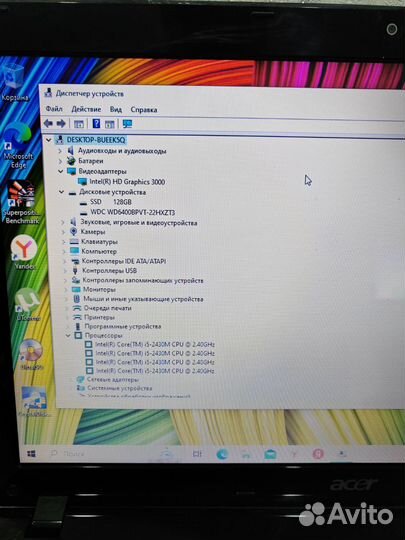405x540 pixels.
Task: Collapse the DESKTOP-BUEEKSQ root node arrow
Action: [x=49, y=140]
